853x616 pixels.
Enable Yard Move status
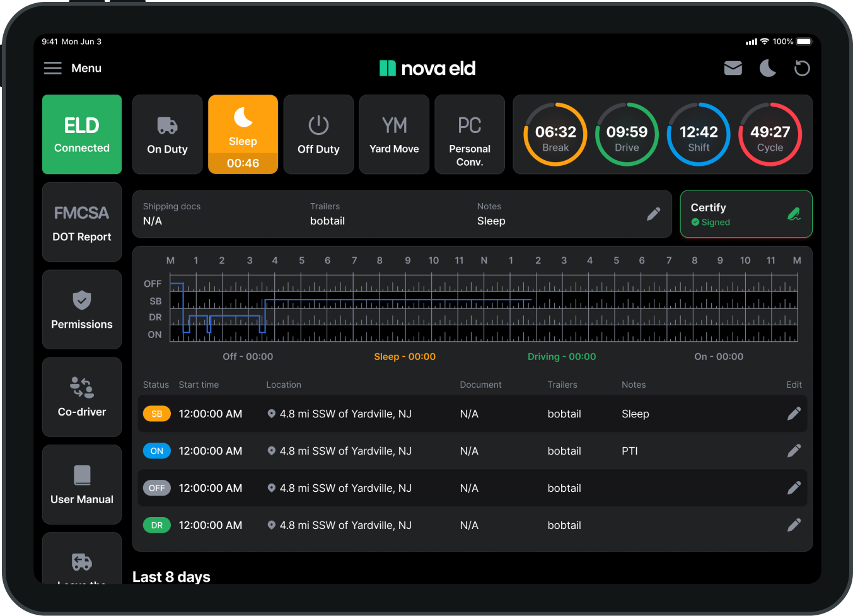394,134
